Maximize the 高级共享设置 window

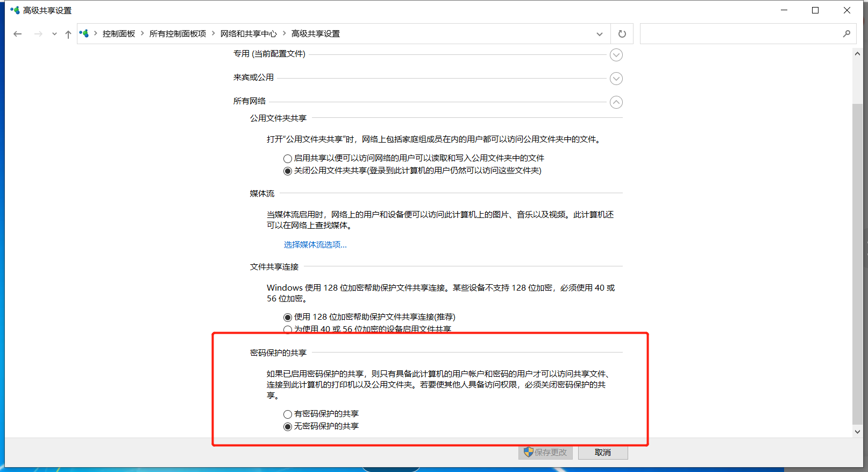point(815,10)
